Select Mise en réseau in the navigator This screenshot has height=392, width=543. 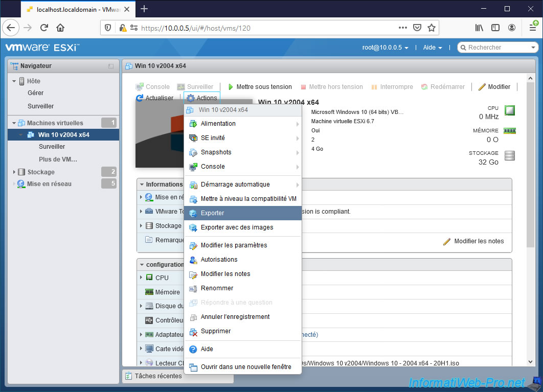coord(49,184)
